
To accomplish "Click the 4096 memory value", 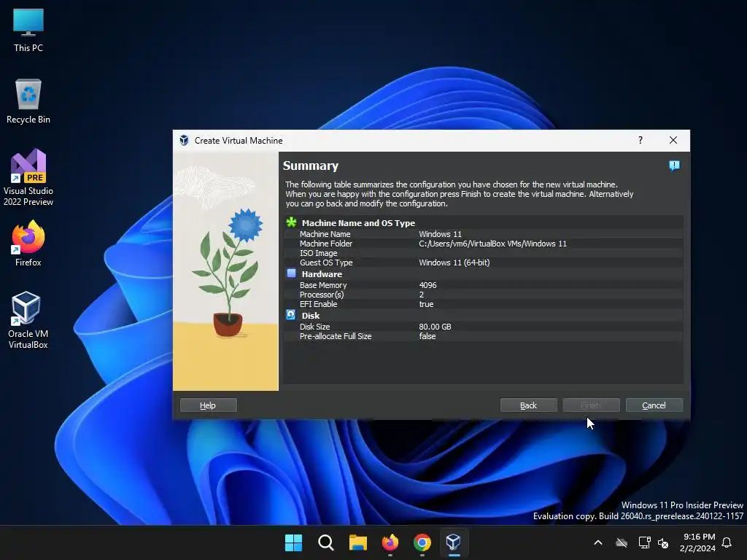I will (x=427, y=285).
